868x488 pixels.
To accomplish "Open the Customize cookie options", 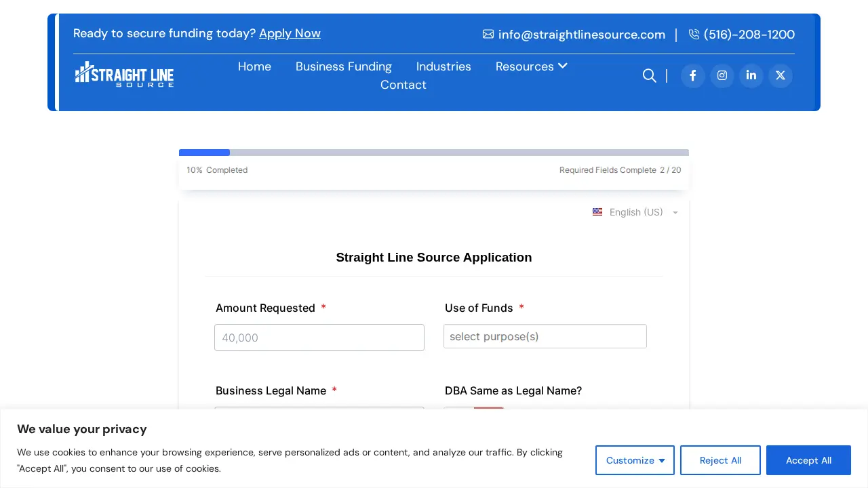I will 635,460.
